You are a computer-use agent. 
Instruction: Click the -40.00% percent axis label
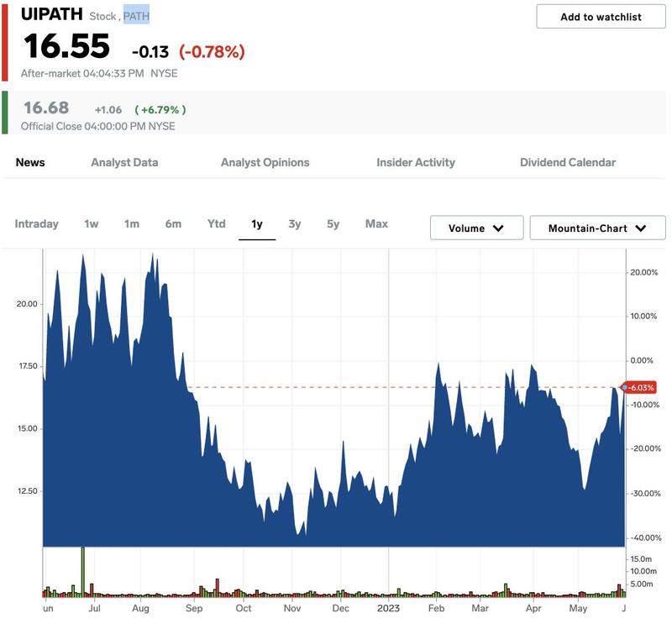point(646,537)
